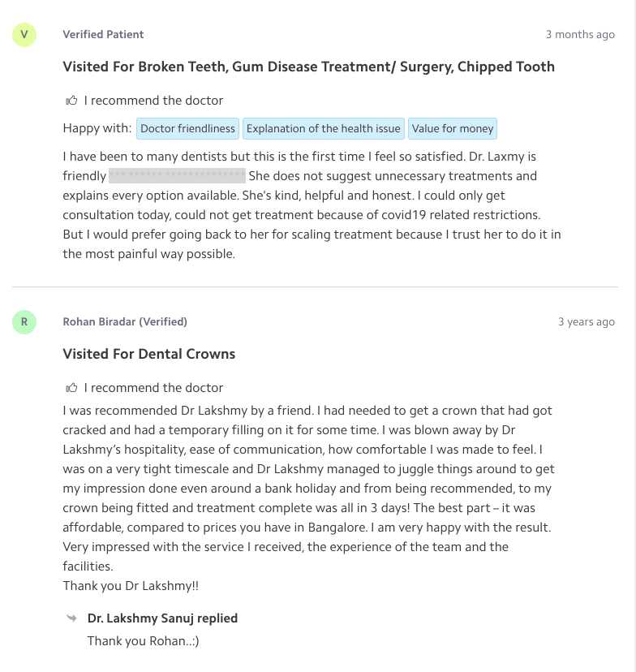Click 'I recommend the doctor' in Rohan's review
The height and width of the screenshot is (672, 636).
point(153,388)
